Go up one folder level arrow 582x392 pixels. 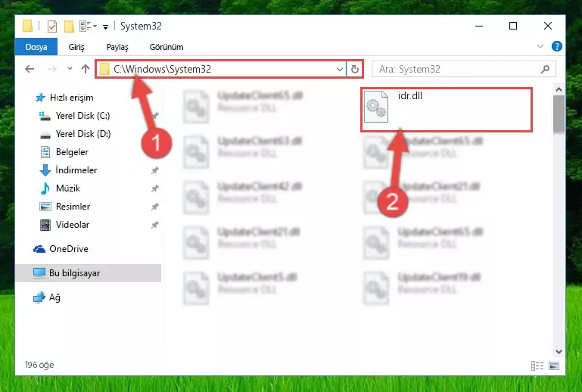pyautogui.click(x=86, y=69)
